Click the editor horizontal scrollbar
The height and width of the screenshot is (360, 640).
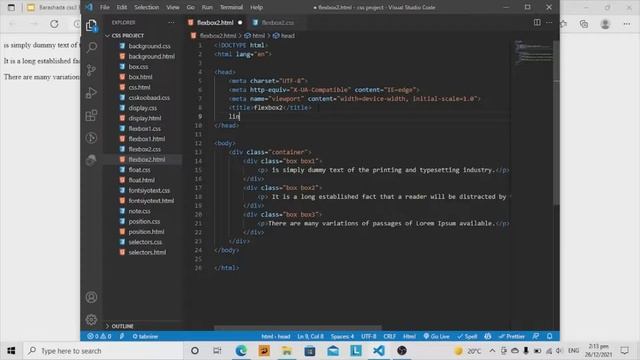(x=298, y=328)
